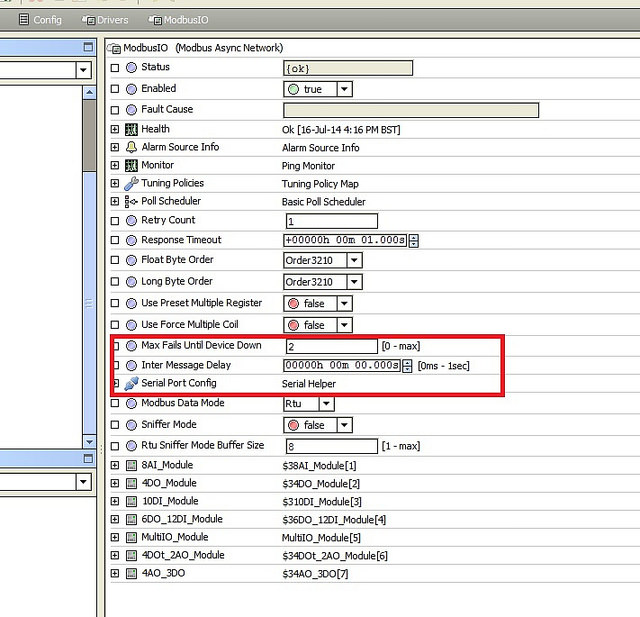Click the MultiIO_Module device icon
Screen dimensions: 640x617
[131, 538]
